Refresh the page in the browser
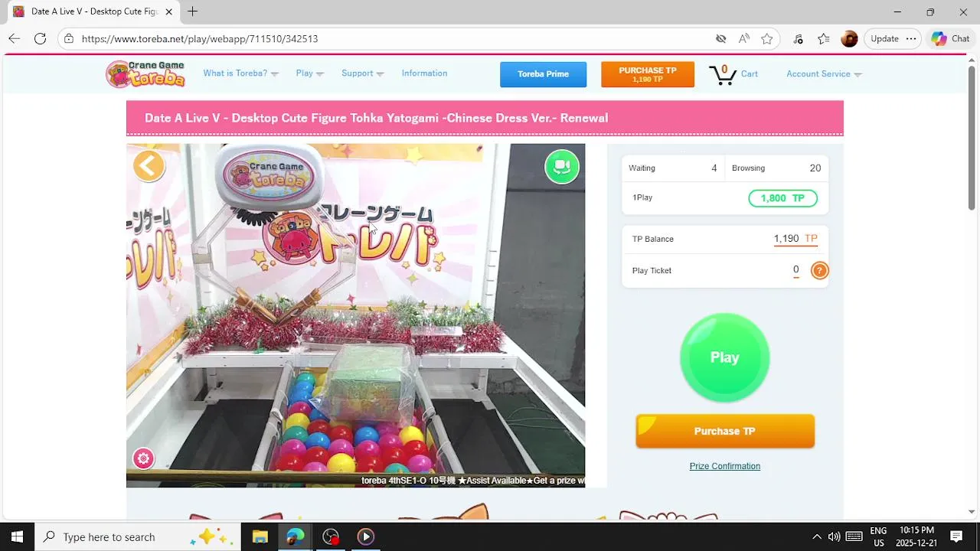The height and width of the screenshot is (551, 980). click(x=40, y=38)
